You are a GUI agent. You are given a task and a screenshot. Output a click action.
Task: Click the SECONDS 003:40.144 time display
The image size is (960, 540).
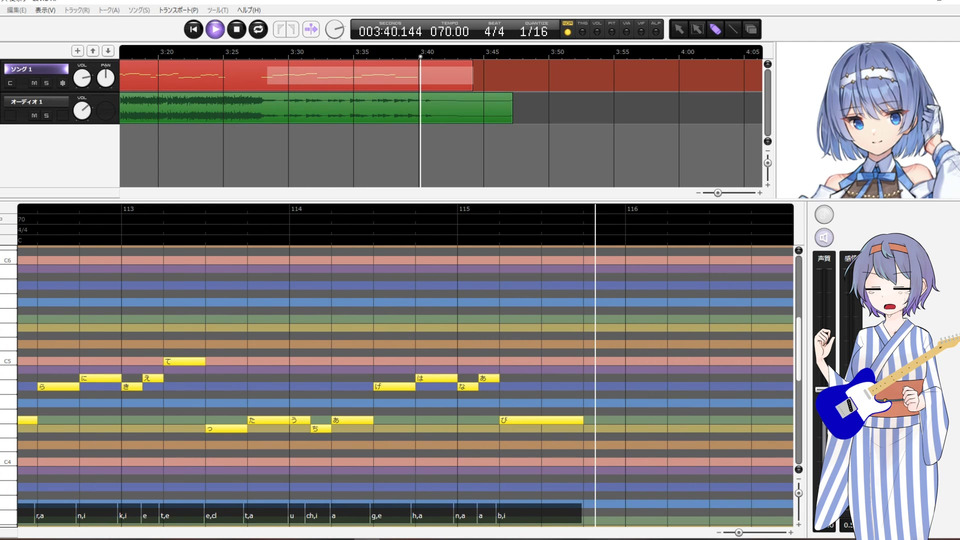(390, 31)
